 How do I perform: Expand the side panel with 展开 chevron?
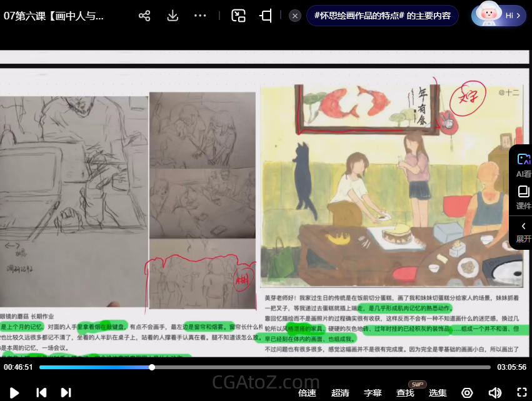coord(523,232)
